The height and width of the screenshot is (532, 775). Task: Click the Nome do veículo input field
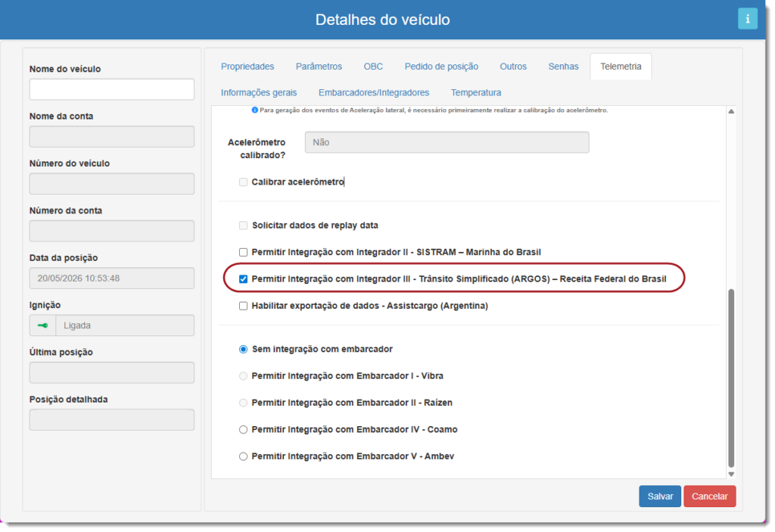pyautogui.click(x=112, y=89)
